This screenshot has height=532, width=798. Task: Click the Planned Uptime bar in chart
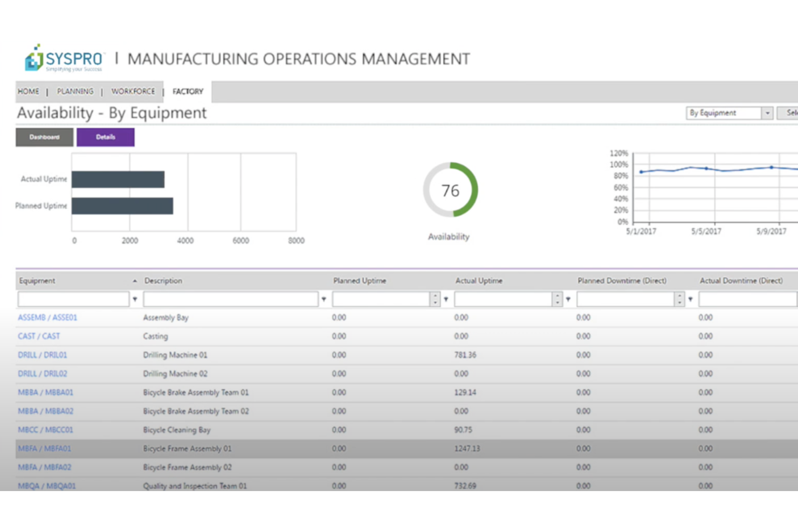coord(122,206)
